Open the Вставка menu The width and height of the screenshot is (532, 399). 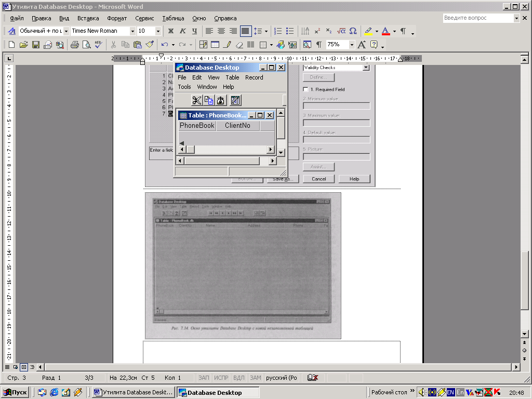coord(88,18)
